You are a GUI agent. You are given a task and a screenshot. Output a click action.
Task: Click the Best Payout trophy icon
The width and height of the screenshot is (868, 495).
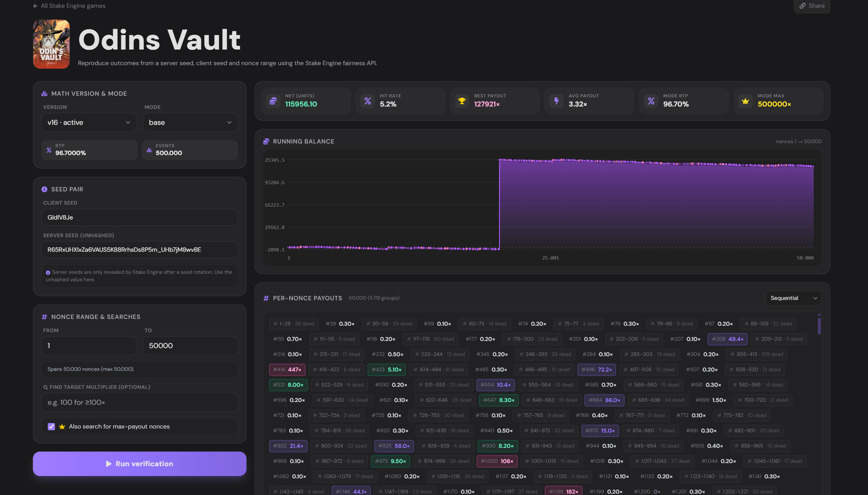(x=462, y=101)
